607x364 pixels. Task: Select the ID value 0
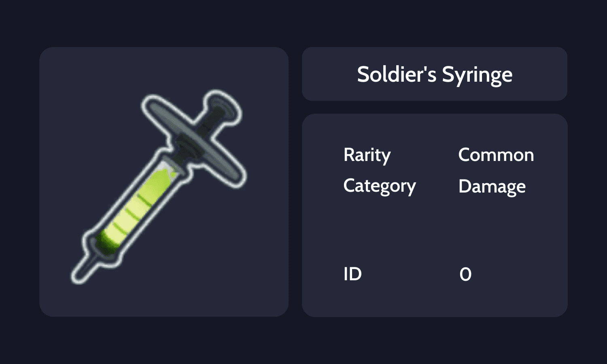click(x=466, y=274)
